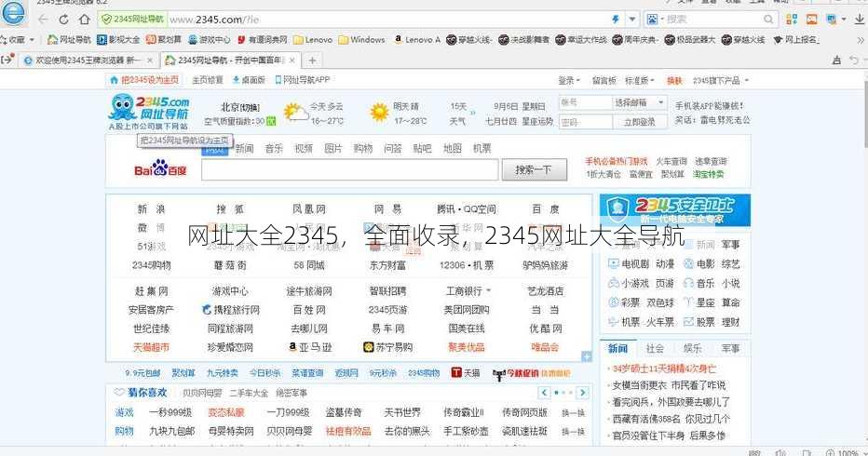The image size is (868, 456).
Task: Click the 帐号 account input field
Action: 585,103
